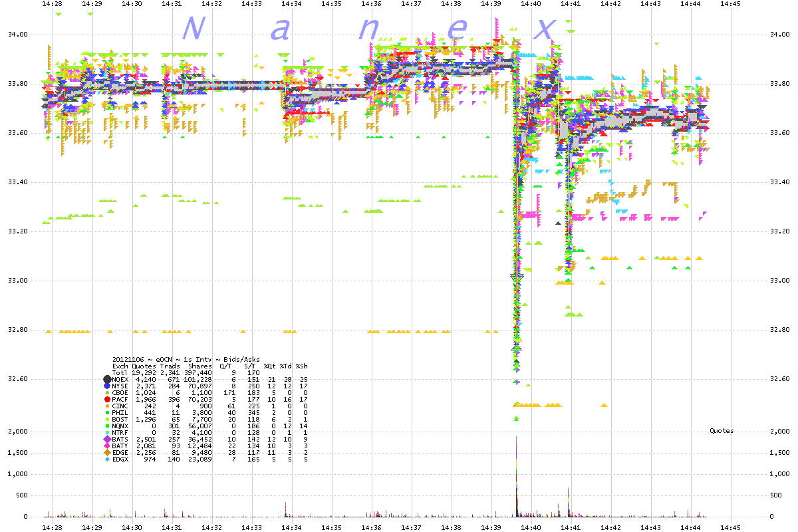Click the 'BATS' exchange label
This screenshot has height=532, width=798.
[120, 440]
